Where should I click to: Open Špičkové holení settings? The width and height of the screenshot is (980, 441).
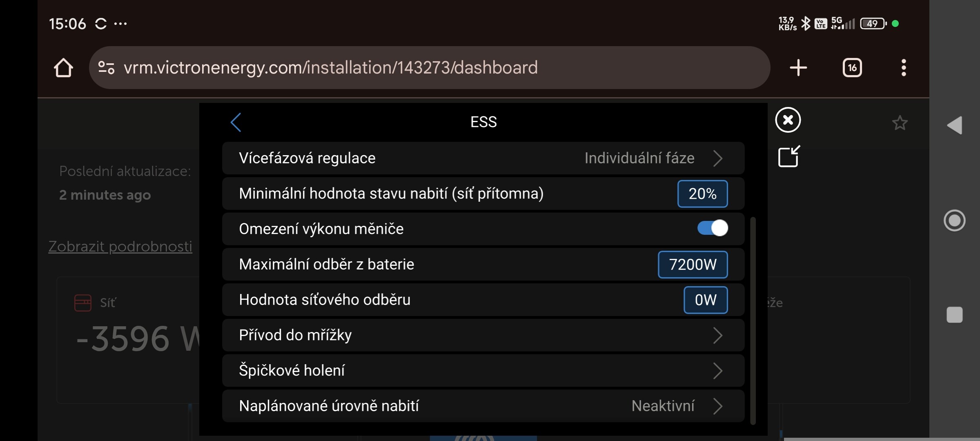pos(483,371)
